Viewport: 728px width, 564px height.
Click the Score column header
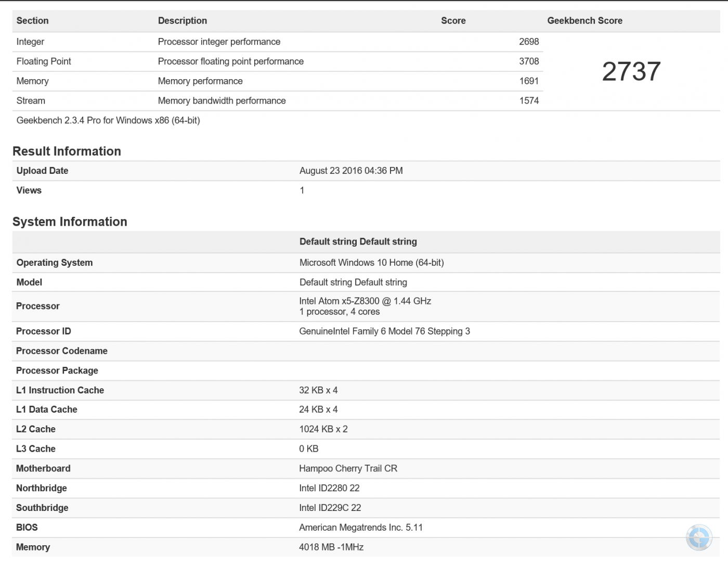pyautogui.click(x=453, y=21)
